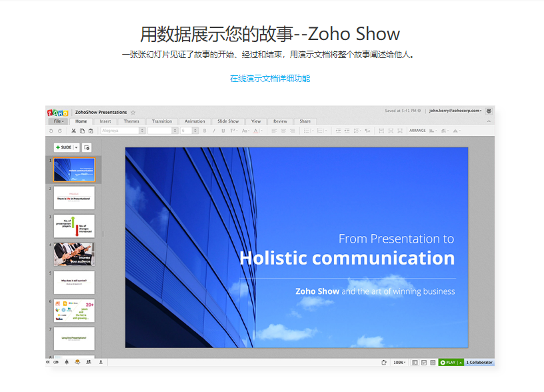Select slide 6 with 20+ years
544x392 pixels.
(74, 311)
